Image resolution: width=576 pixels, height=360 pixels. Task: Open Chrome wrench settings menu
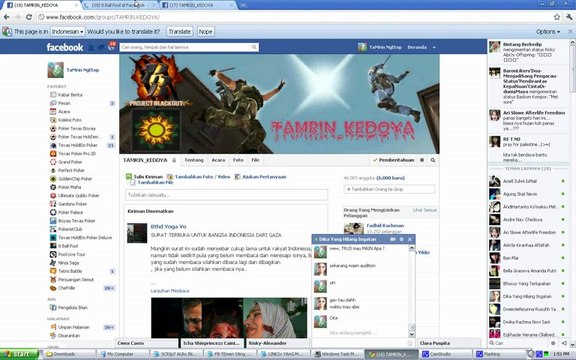pyautogui.click(x=569, y=17)
